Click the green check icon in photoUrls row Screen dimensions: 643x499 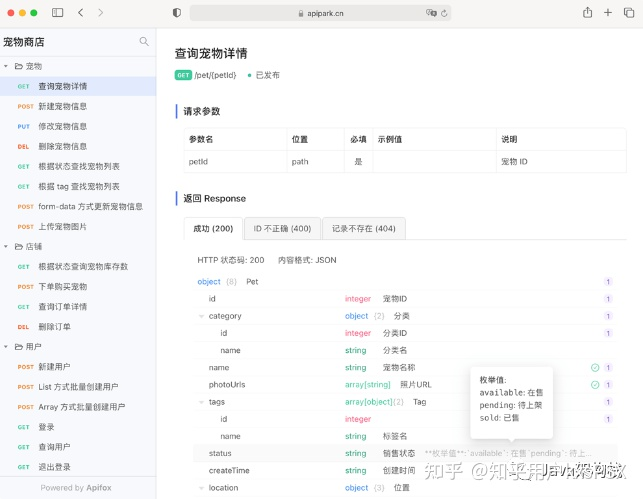click(595, 385)
